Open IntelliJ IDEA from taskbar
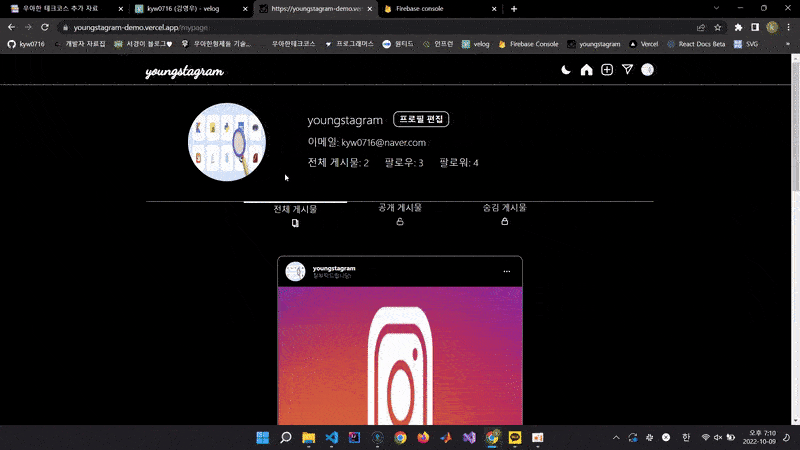The width and height of the screenshot is (800, 450). tap(355, 438)
